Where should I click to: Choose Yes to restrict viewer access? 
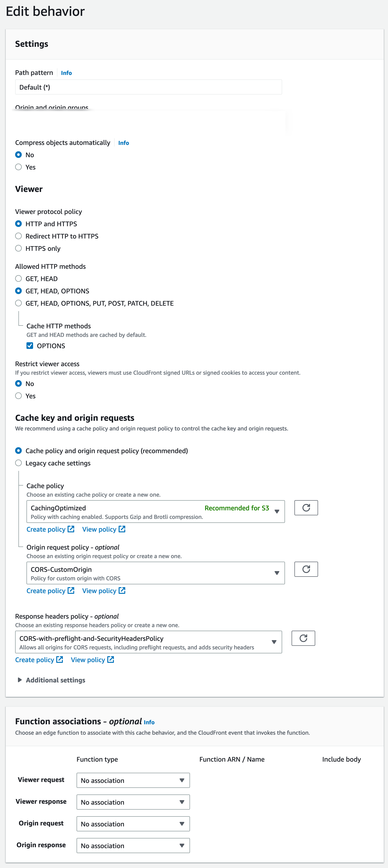coord(18,396)
